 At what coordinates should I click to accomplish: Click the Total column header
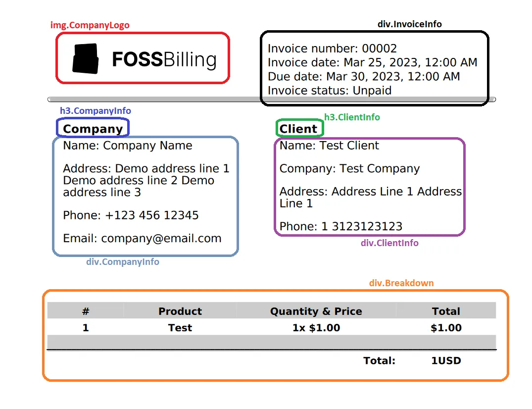(446, 311)
